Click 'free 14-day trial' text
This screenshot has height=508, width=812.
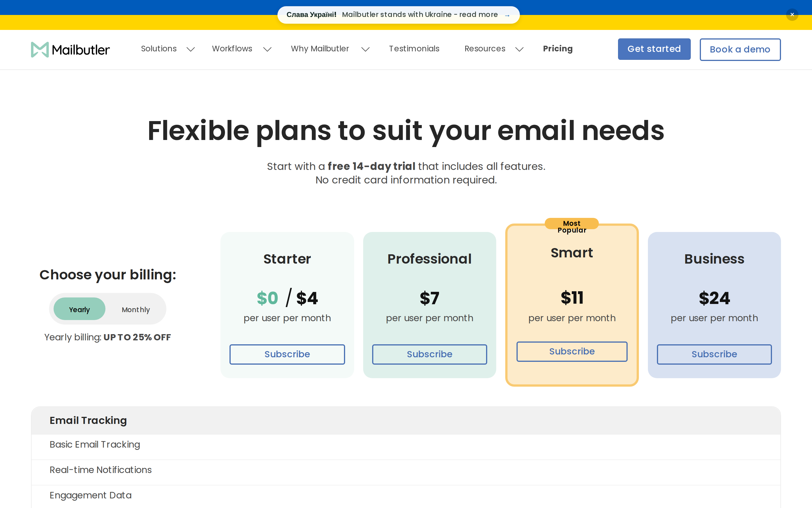pyautogui.click(x=371, y=166)
